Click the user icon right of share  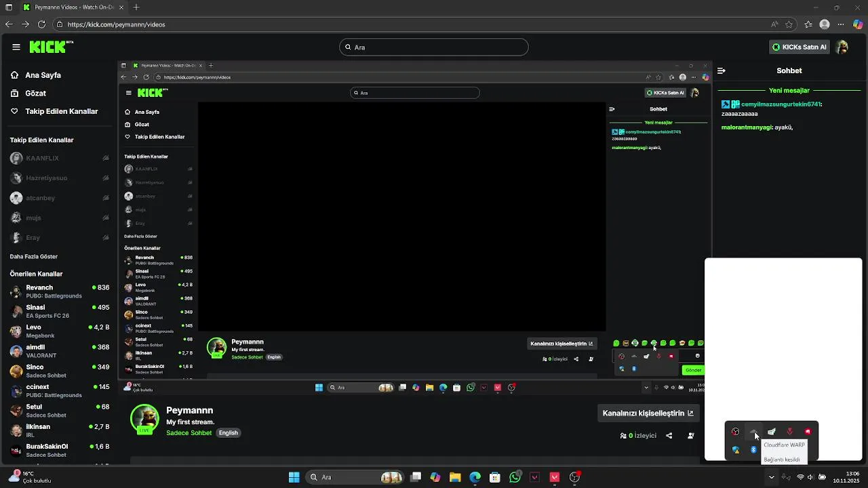tap(691, 436)
